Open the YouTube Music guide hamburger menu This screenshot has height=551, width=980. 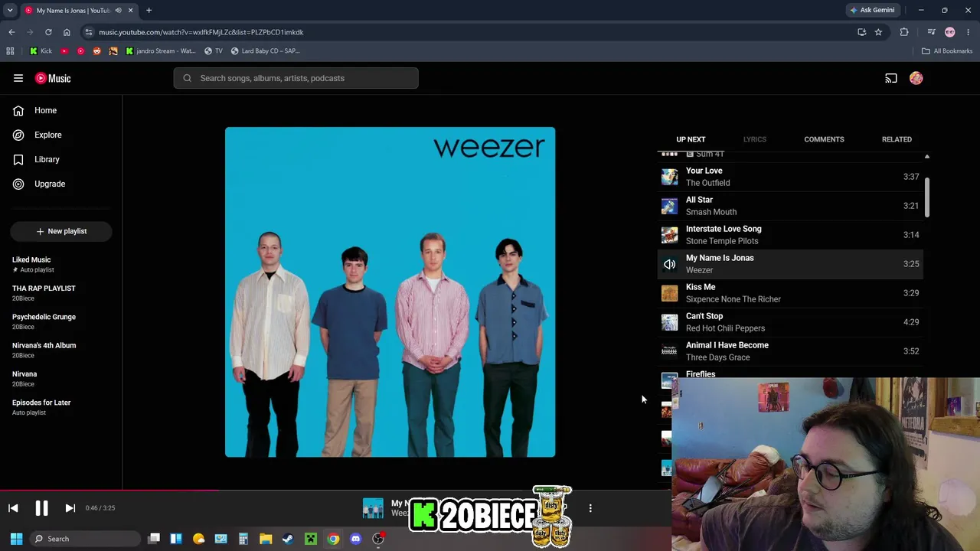tap(18, 78)
